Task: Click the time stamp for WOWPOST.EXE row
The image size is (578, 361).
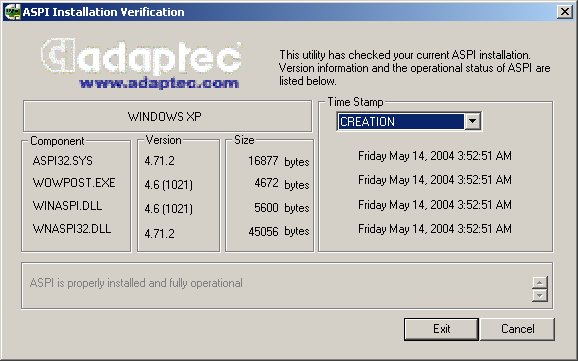Action: pyautogui.click(x=435, y=180)
